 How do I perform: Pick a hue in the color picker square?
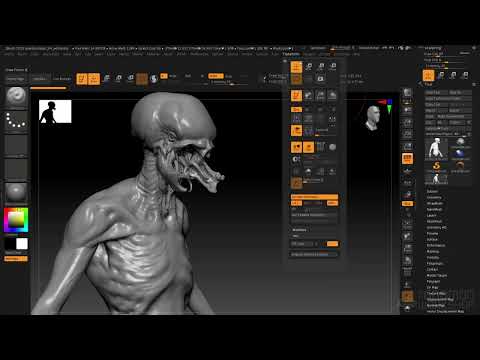(x=16, y=220)
